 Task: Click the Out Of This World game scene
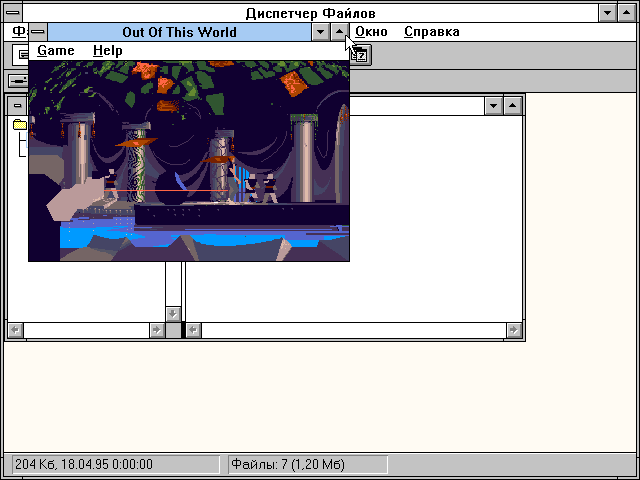(189, 161)
